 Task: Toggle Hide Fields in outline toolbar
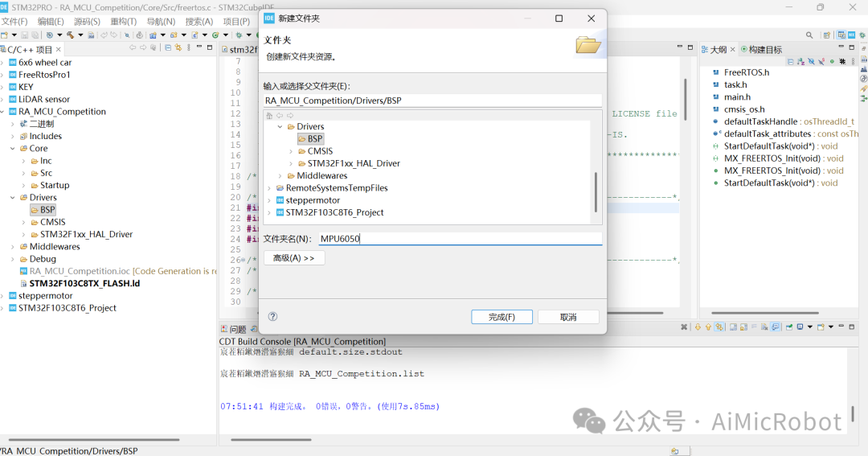(811, 61)
